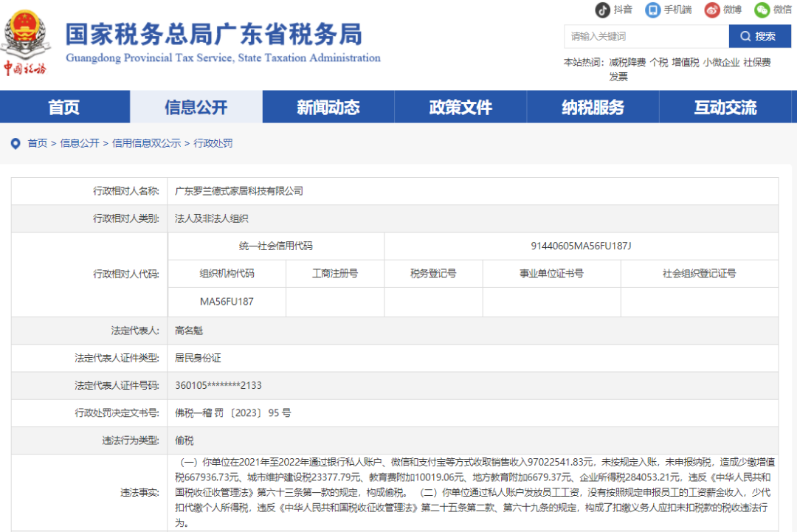Click the 组织机构代码 header cell
This screenshot has height=532, width=797.
point(227,273)
